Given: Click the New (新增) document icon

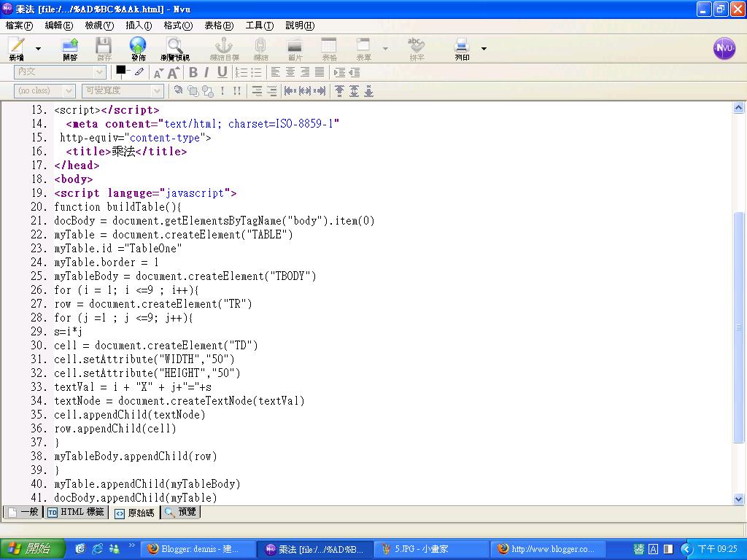Looking at the screenshot, I should (18, 46).
